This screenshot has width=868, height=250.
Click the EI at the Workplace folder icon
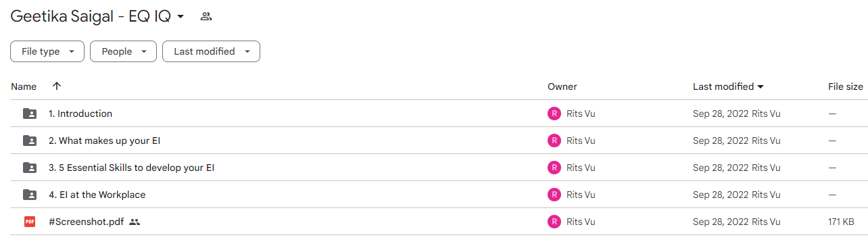[x=30, y=195]
